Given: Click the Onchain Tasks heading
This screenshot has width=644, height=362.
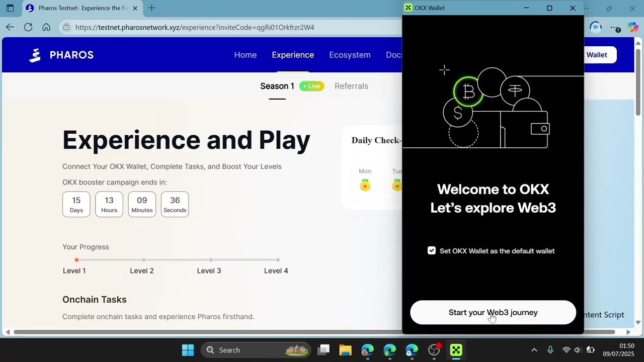Looking at the screenshot, I should click(95, 299).
